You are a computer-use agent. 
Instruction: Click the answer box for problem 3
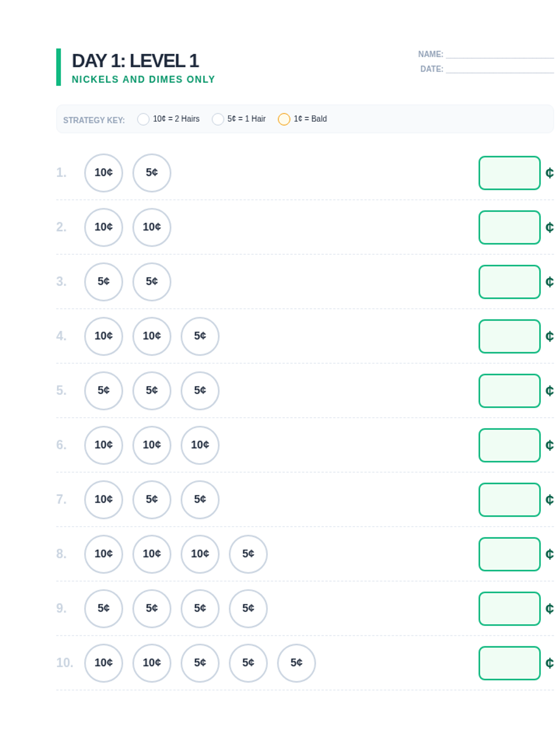pyautogui.click(x=509, y=282)
